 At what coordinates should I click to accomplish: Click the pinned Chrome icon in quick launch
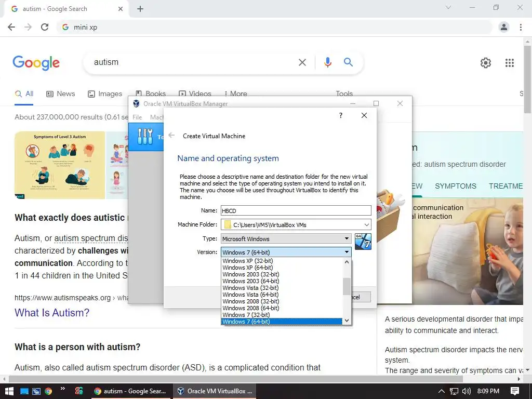[48, 391]
